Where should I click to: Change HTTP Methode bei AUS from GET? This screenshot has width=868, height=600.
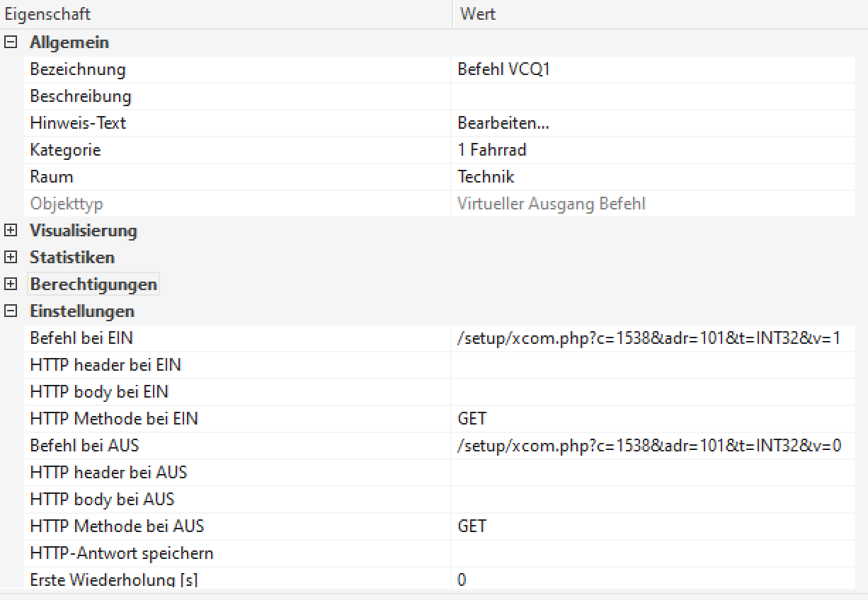coord(651,526)
